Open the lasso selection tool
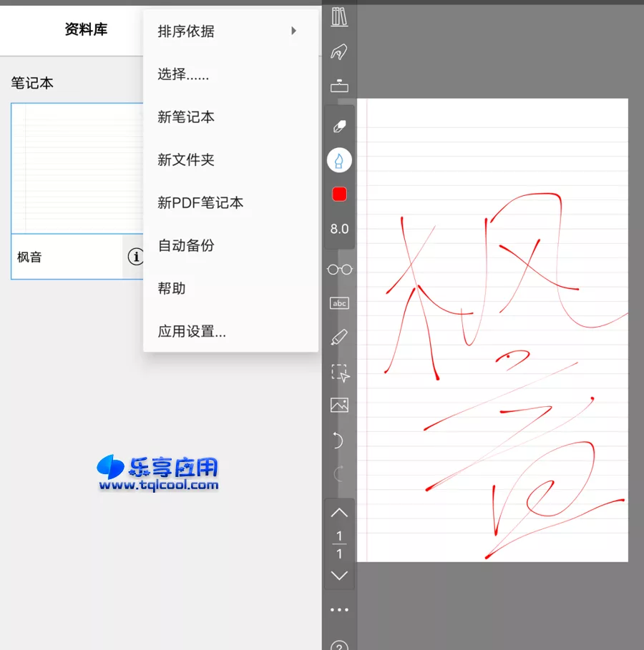Viewport: 644px width, 650px height. [338, 373]
